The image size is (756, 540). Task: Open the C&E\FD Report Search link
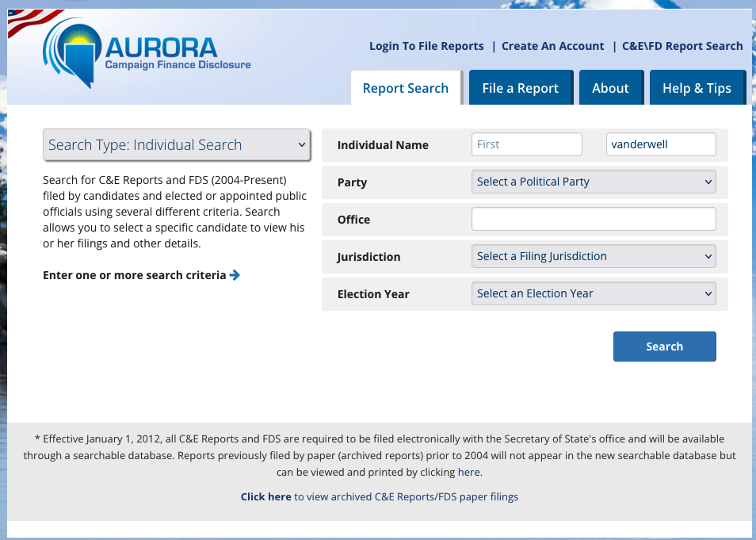pyautogui.click(x=682, y=46)
